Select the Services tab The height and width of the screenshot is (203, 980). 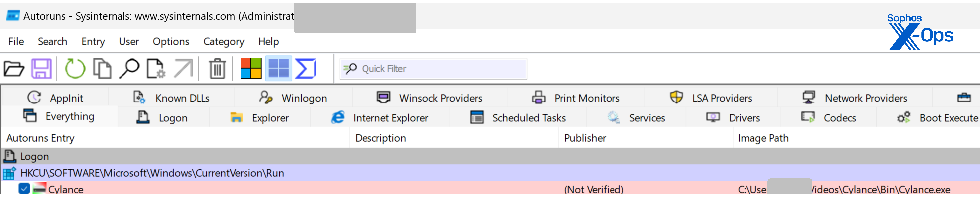636,118
